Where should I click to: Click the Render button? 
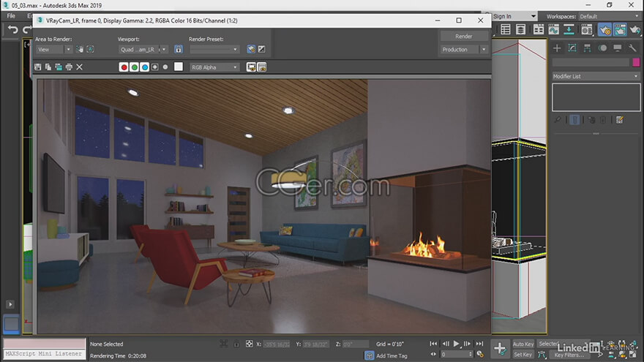tap(464, 36)
